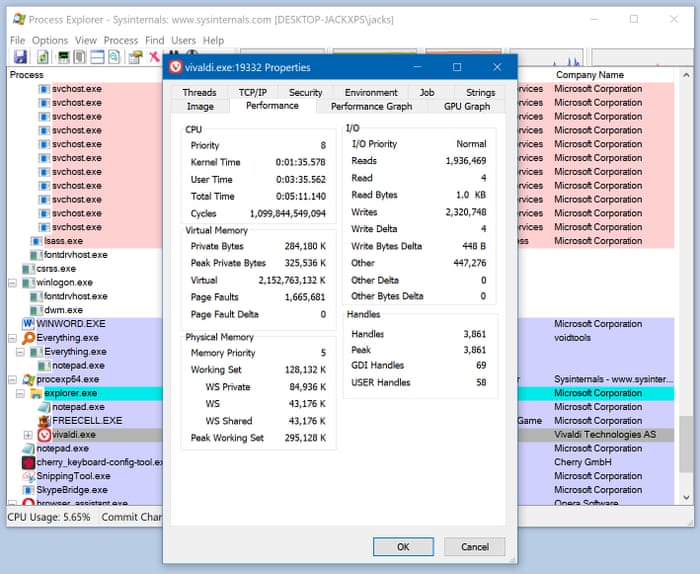Click the procexp64.exe process icon
Image resolution: width=700 pixels, height=574 pixels.
[28, 379]
